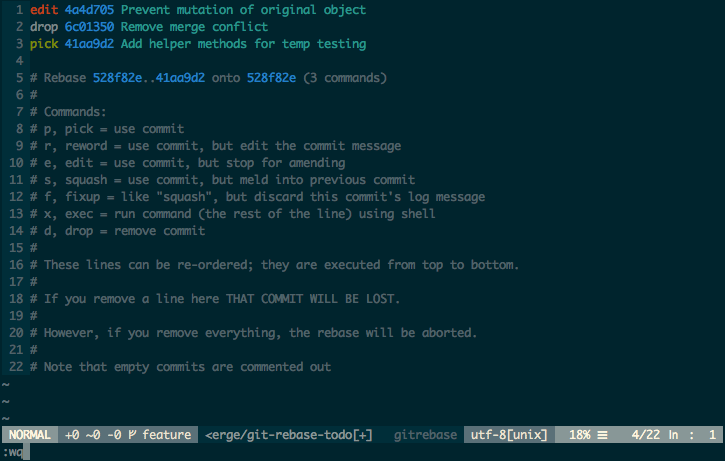Image resolution: width=725 pixels, height=461 pixels.
Task: Click the git branch icon before feature
Action: tap(133, 435)
